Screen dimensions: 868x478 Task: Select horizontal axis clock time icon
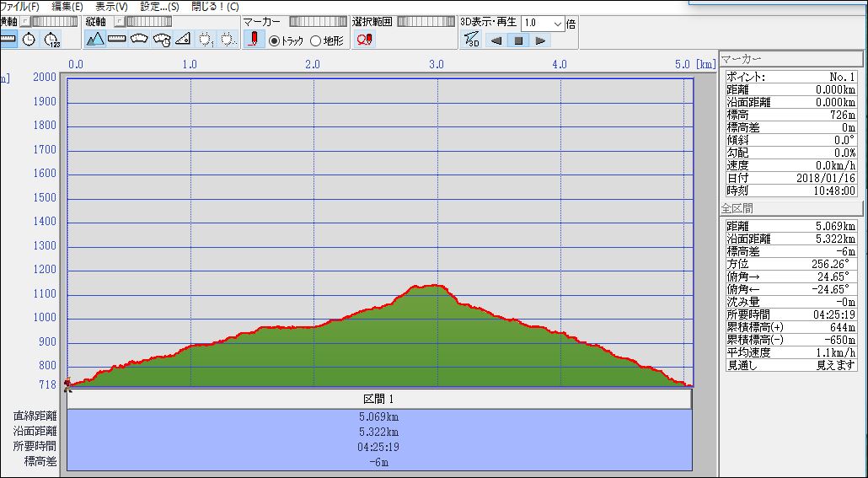click(x=29, y=40)
